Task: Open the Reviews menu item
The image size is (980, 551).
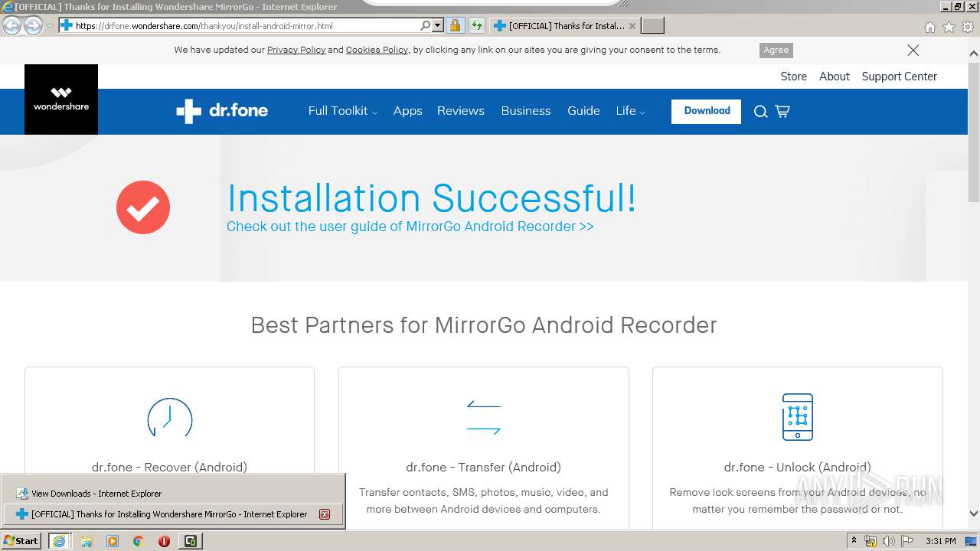Action: tap(461, 111)
